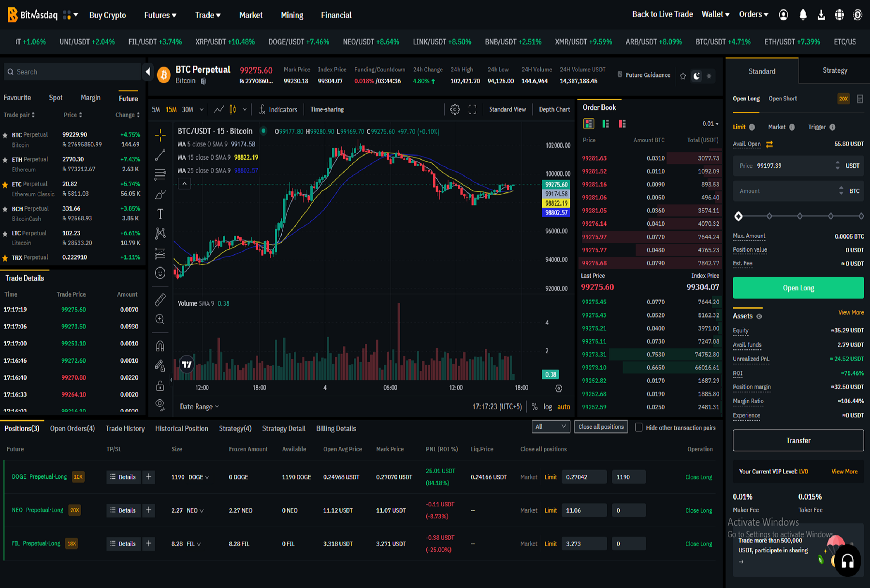The image size is (870, 588).
Task: Open the chart settings gear icon
Action: tap(454, 110)
